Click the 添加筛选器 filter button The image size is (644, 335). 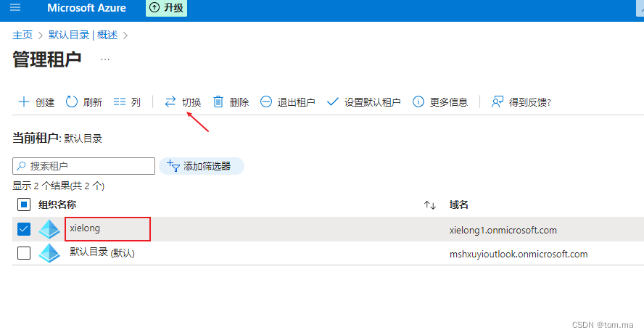(202, 166)
